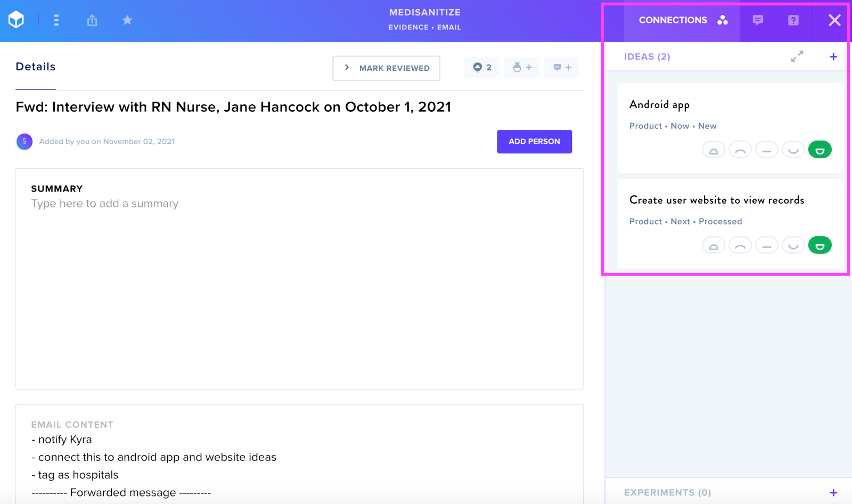The image size is (852, 504).
Task: Open the Connections tab
Action: point(683,20)
